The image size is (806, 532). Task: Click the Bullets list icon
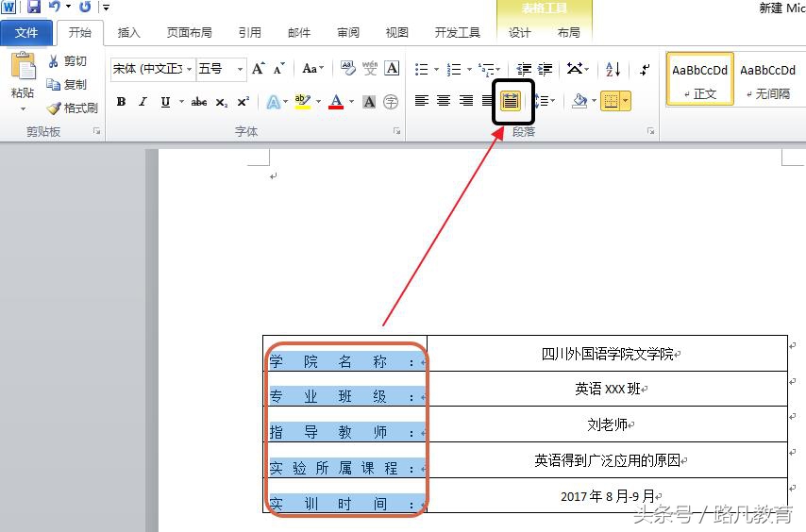[422, 69]
